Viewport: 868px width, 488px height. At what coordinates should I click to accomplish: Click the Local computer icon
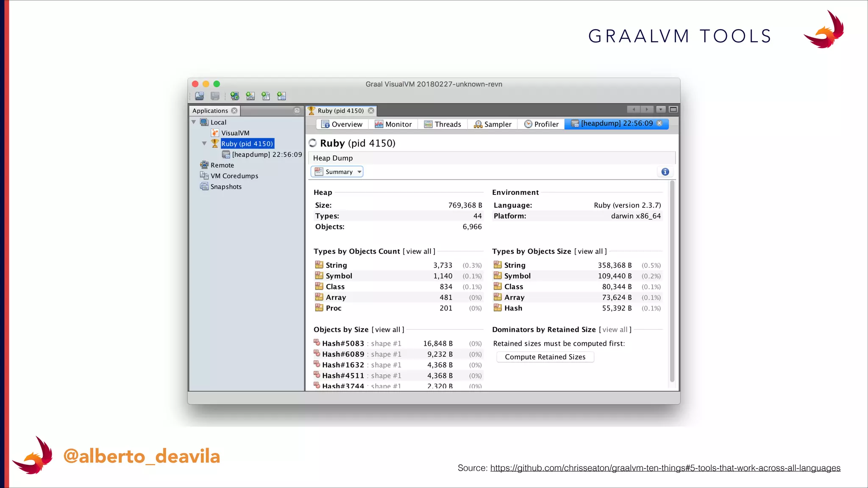(x=204, y=122)
